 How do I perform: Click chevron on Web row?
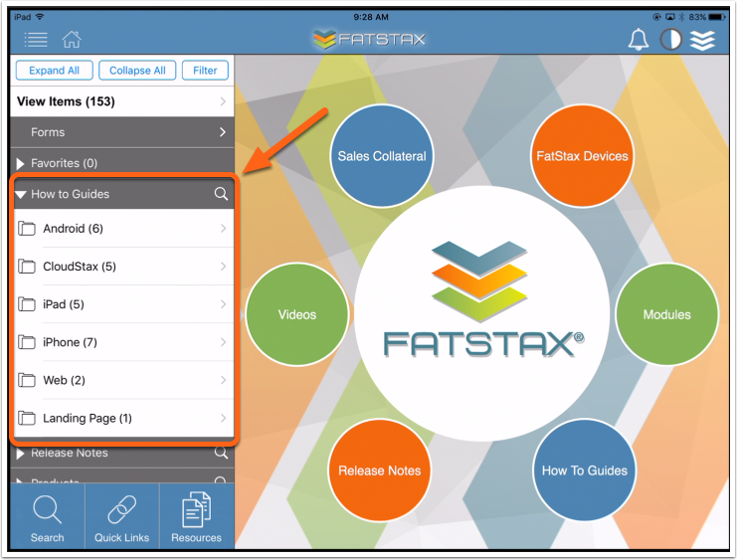[x=223, y=380]
